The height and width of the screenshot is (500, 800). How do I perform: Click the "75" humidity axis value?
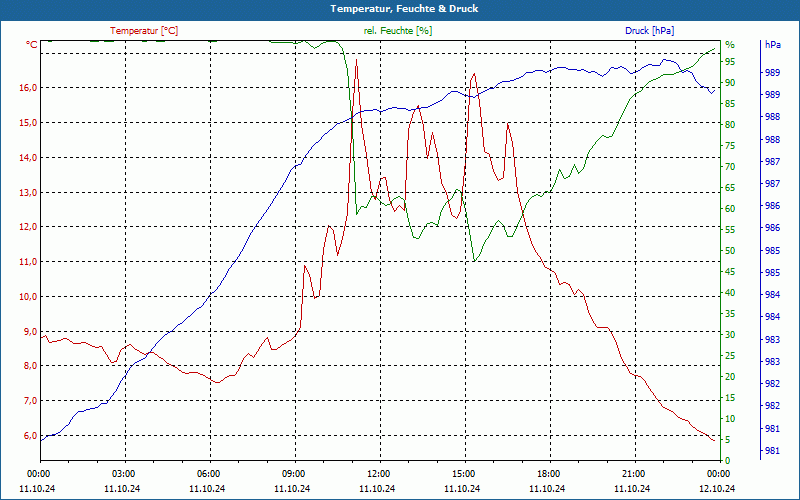coord(730,146)
